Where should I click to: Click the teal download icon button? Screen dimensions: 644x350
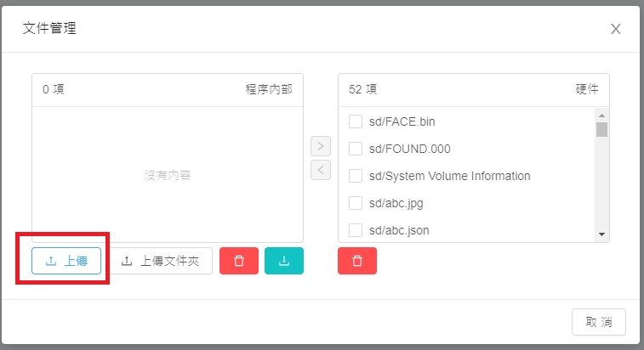click(x=284, y=261)
